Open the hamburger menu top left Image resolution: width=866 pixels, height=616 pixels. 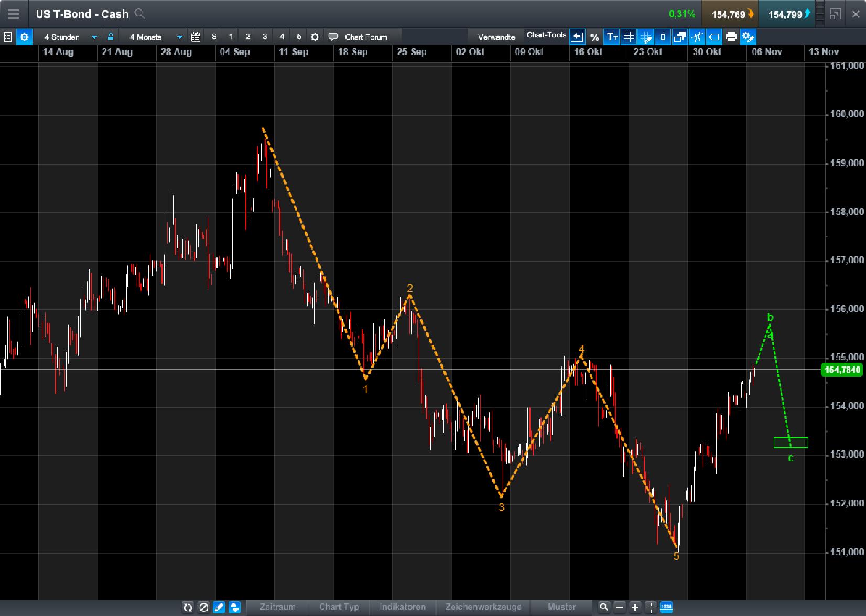point(13,14)
